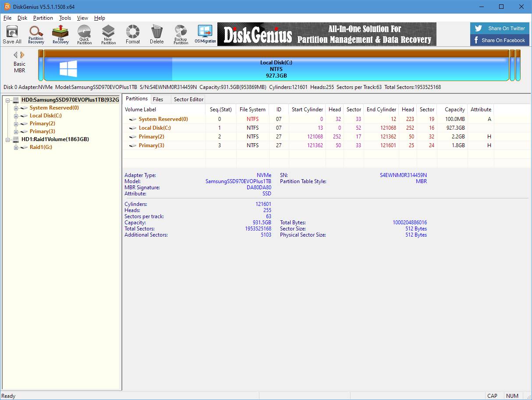
Task: Expand Raid1(G:) in the tree
Action: 16,147
